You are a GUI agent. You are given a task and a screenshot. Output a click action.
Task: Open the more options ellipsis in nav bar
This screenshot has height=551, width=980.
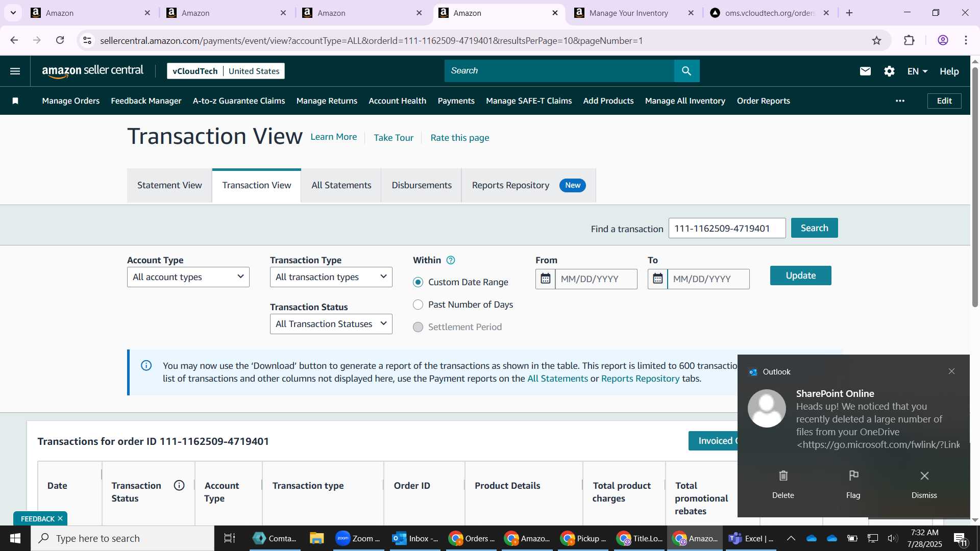[x=900, y=101]
